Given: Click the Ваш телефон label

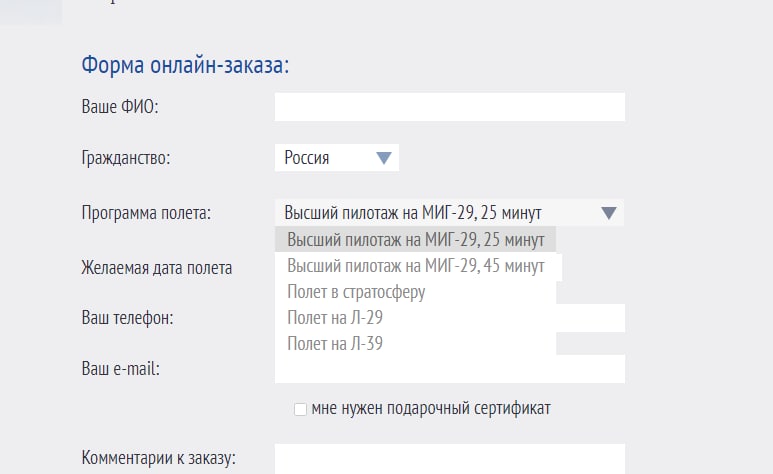Looking at the screenshot, I should [127, 318].
